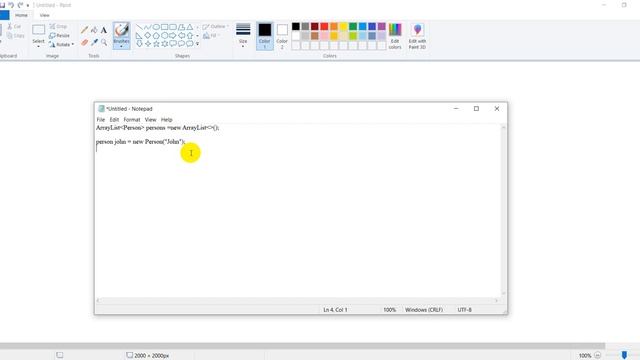The image size is (640, 360).
Task: Click the zoom out minus button
Action: [598, 355]
